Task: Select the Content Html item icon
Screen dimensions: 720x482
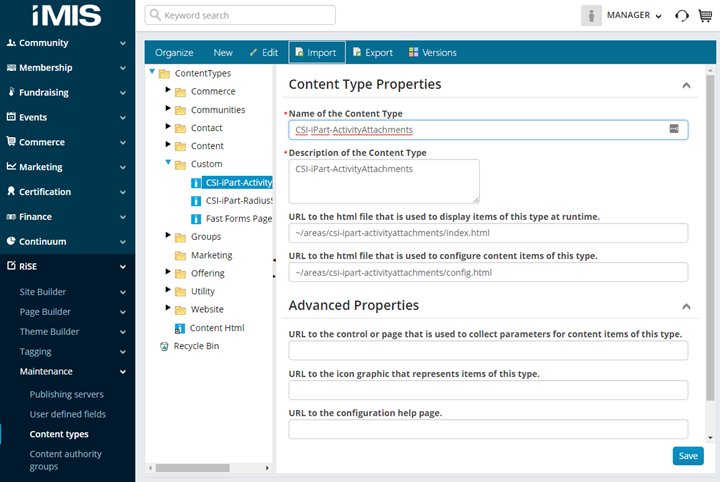Action: click(180, 328)
